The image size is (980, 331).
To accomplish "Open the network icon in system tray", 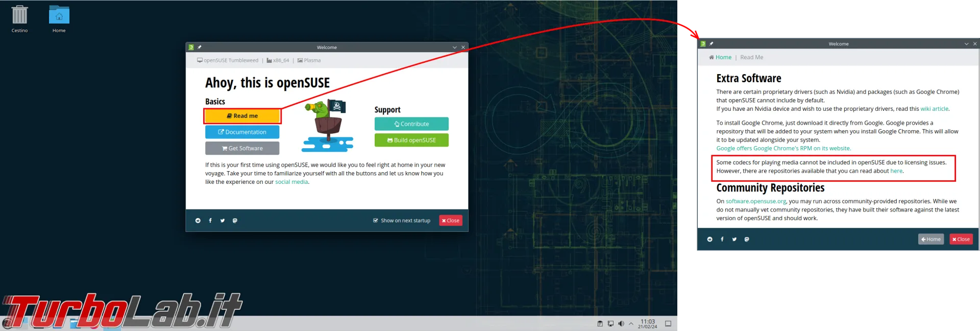I will pos(610,323).
